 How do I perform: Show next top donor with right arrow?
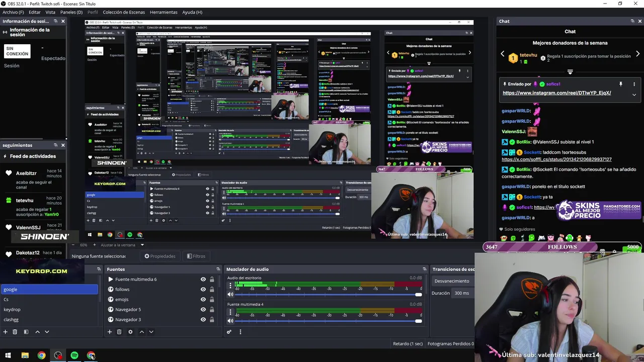tap(637, 54)
